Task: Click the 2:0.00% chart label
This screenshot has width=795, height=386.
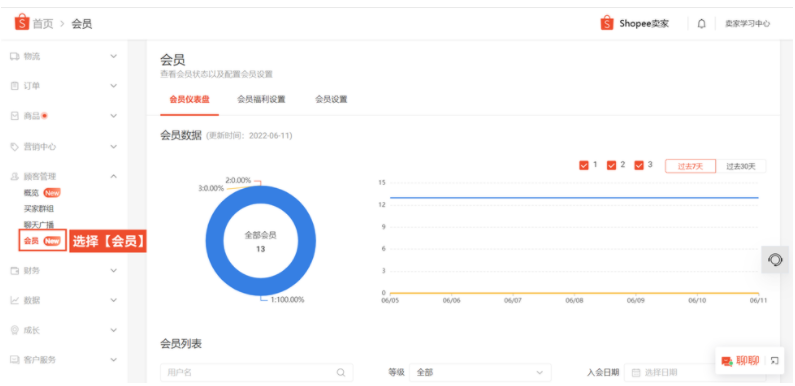Action: pos(238,180)
